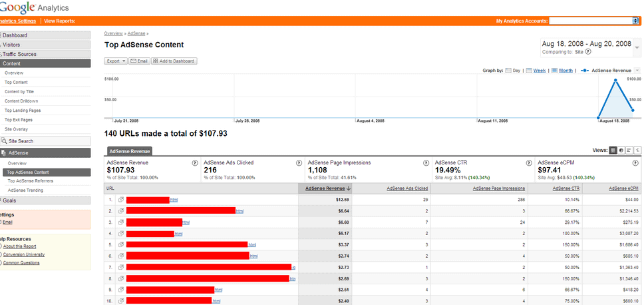
Task: Open Site Overlay report
Action: [x=17, y=129]
